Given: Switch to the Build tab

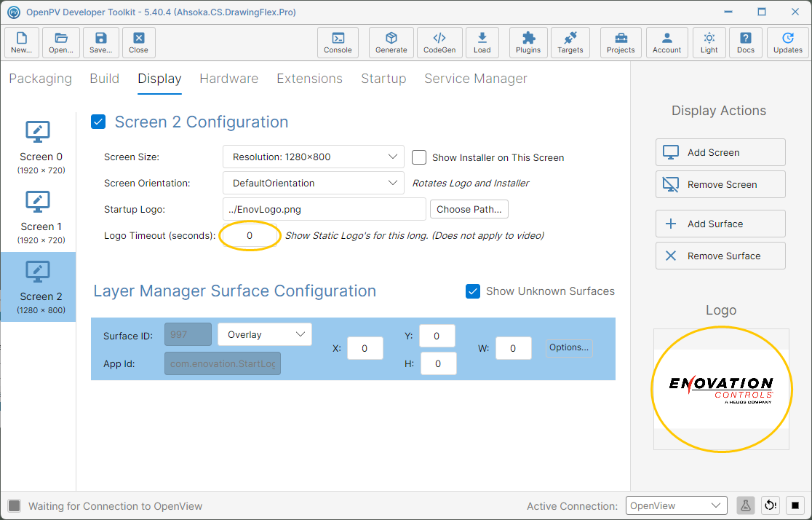Looking at the screenshot, I should pos(105,79).
